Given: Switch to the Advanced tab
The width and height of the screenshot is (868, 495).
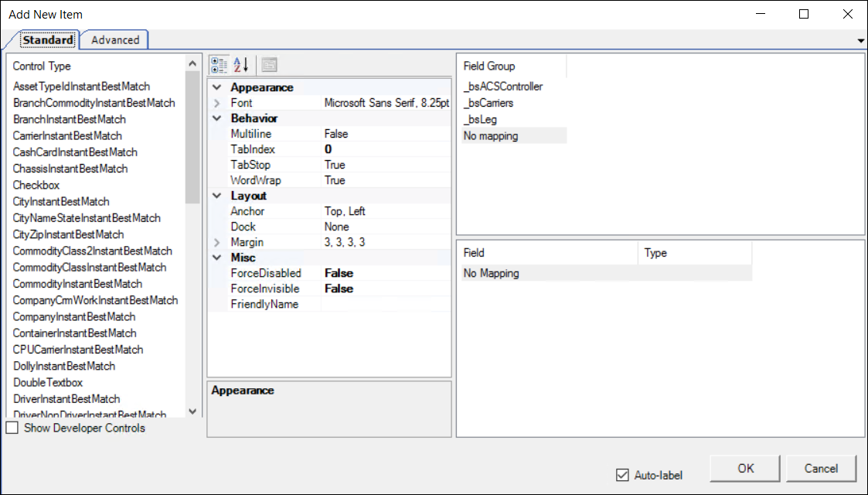Looking at the screenshot, I should 115,40.
